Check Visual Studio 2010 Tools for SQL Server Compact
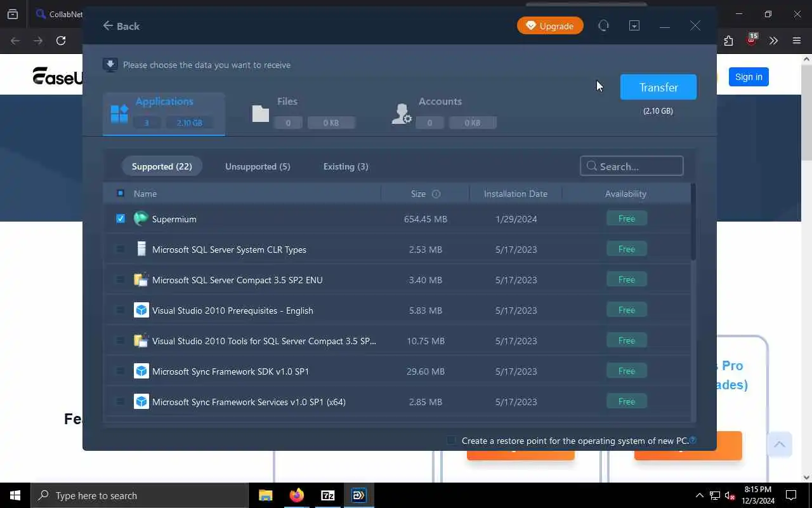The width and height of the screenshot is (812, 508). [121, 340]
